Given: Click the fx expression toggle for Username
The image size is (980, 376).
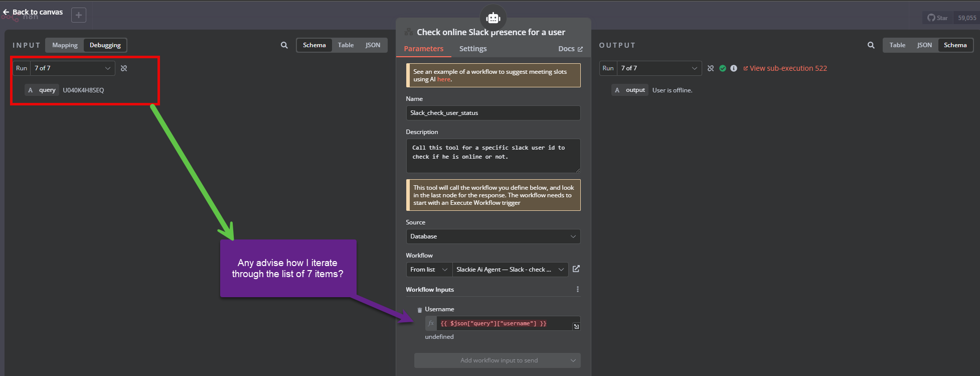Looking at the screenshot, I should tap(431, 323).
